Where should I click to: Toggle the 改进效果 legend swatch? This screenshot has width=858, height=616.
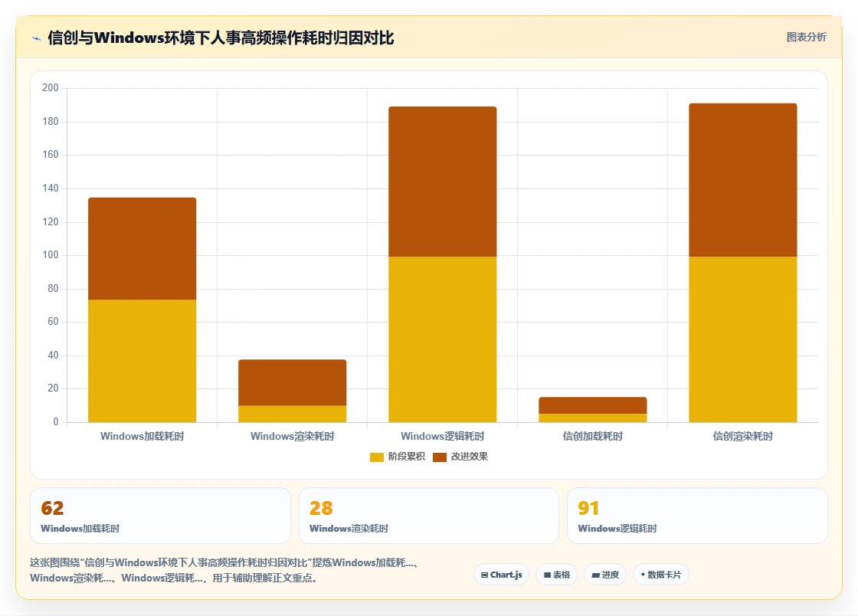pos(440,457)
